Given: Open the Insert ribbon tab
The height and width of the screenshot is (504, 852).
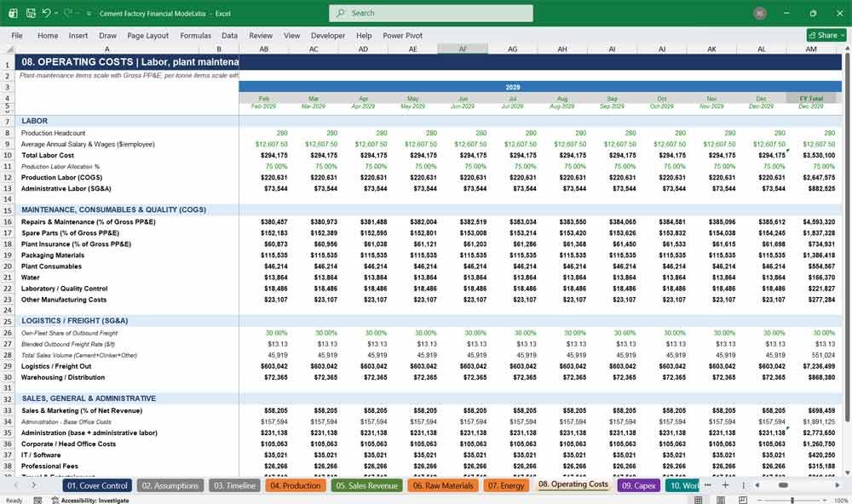Looking at the screenshot, I should 78,35.
